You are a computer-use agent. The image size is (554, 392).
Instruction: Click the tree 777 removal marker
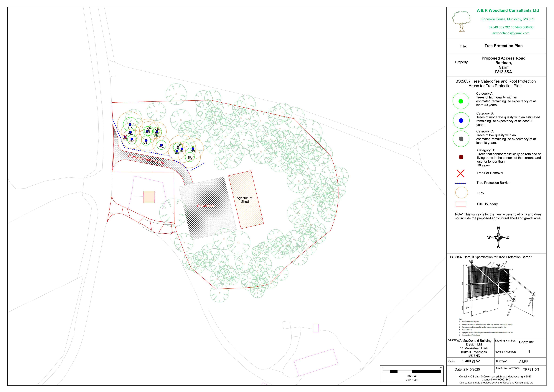pos(125,137)
